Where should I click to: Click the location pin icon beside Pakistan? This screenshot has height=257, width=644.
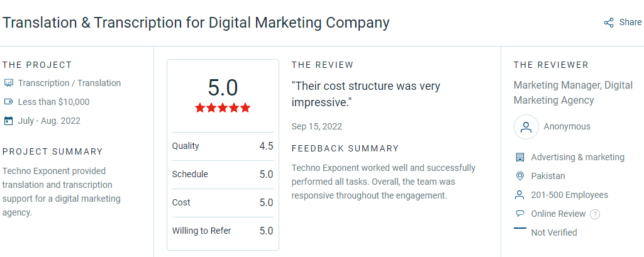point(520,176)
